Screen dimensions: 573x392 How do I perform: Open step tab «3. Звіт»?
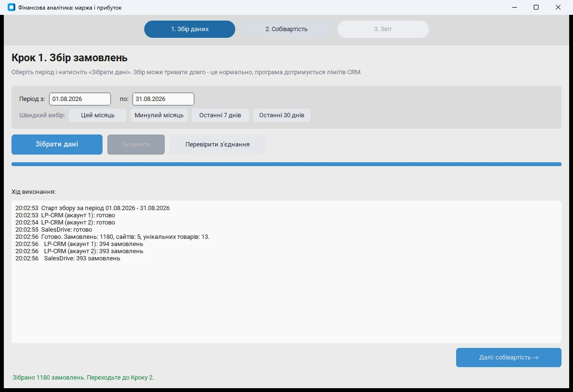pos(383,29)
